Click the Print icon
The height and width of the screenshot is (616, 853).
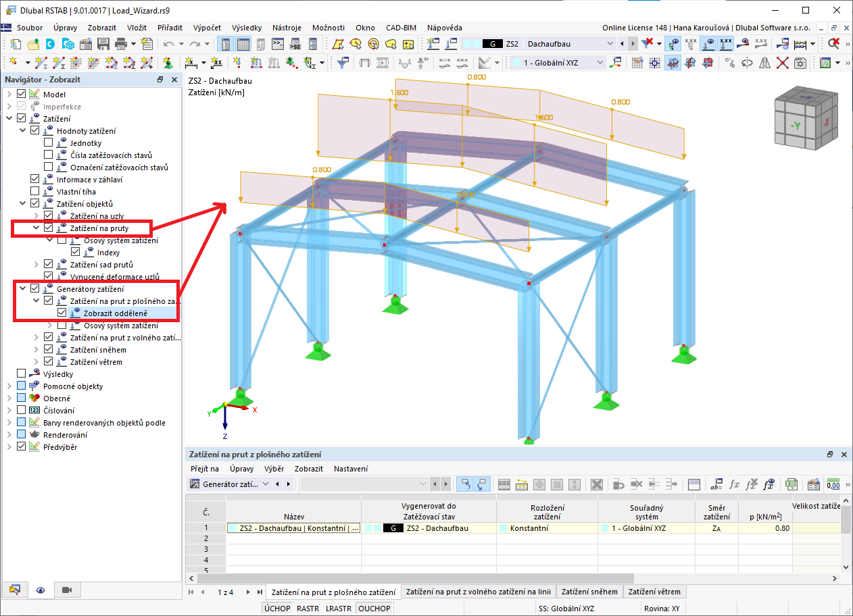pos(121,44)
